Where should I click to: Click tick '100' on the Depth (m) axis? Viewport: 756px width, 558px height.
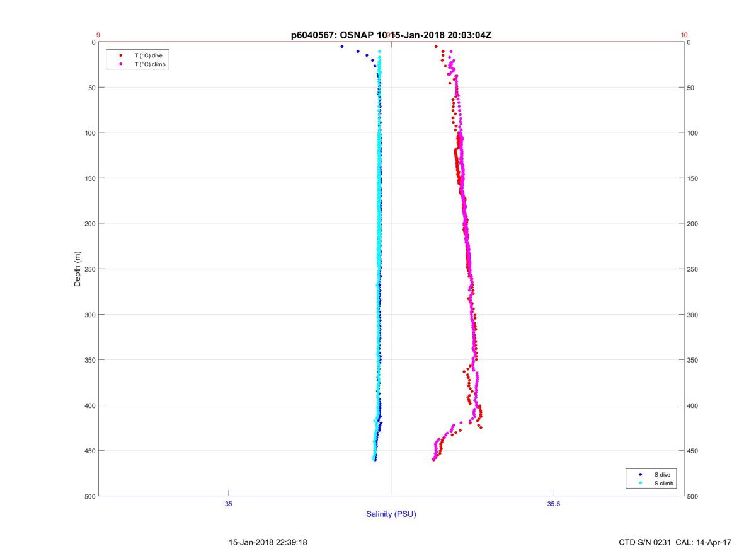(89, 133)
